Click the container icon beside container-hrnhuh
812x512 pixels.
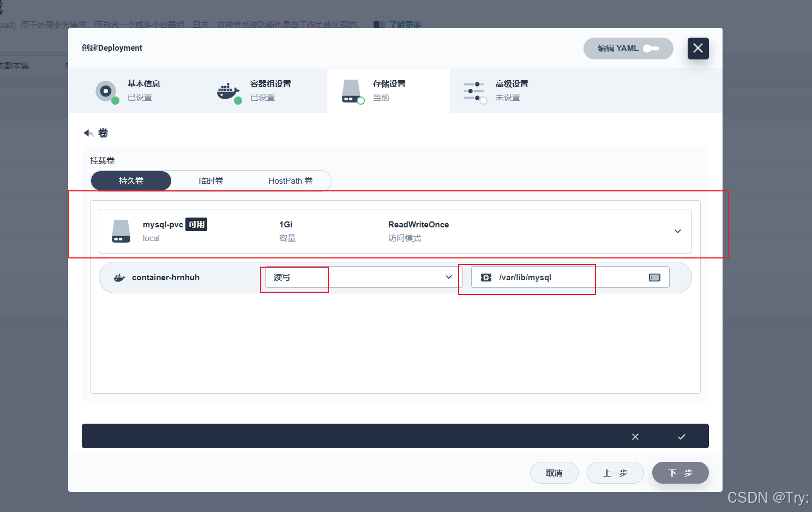[119, 277]
